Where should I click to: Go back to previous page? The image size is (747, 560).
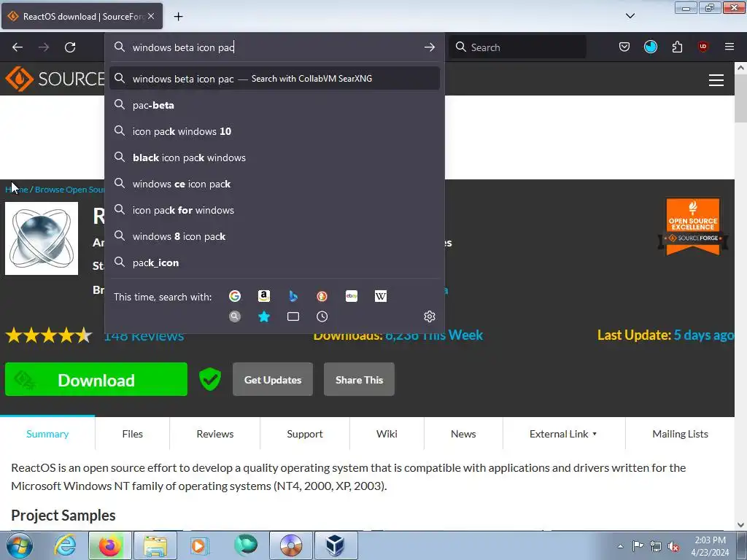coord(18,47)
